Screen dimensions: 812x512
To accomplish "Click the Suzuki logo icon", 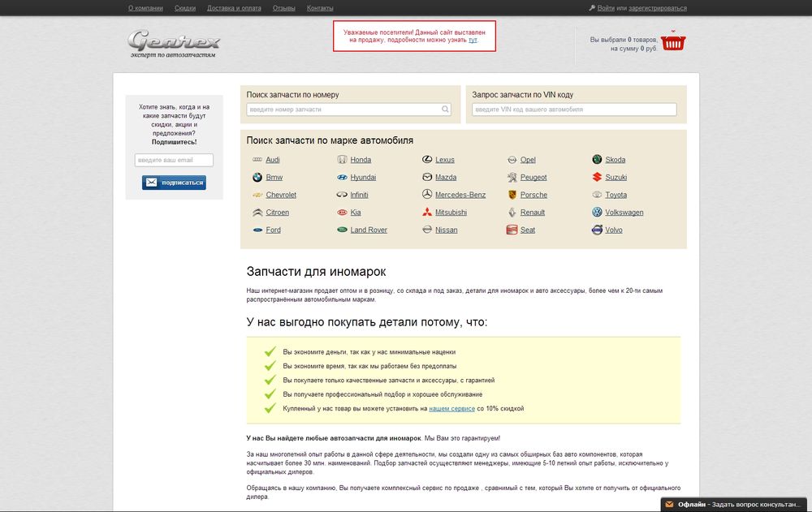I will (x=597, y=177).
